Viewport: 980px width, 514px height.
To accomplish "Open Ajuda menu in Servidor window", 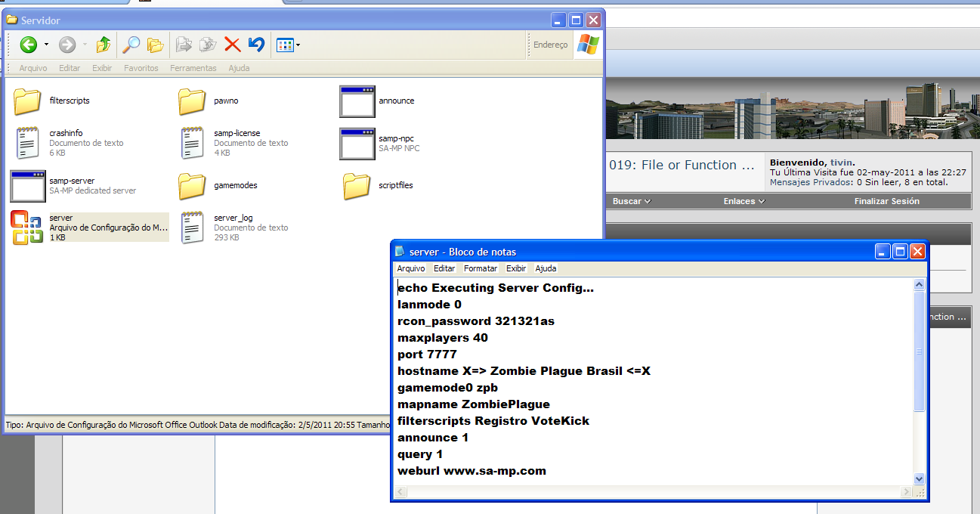I will click(x=239, y=68).
